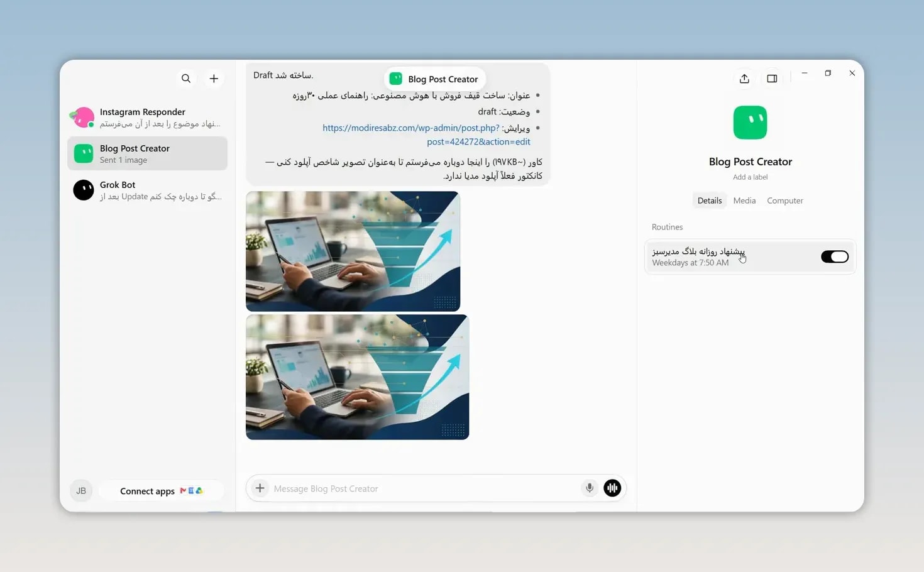The width and height of the screenshot is (924, 572).
Task: Click the routine title above Weekdays at 7:50 AM
Action: point(698,251)
